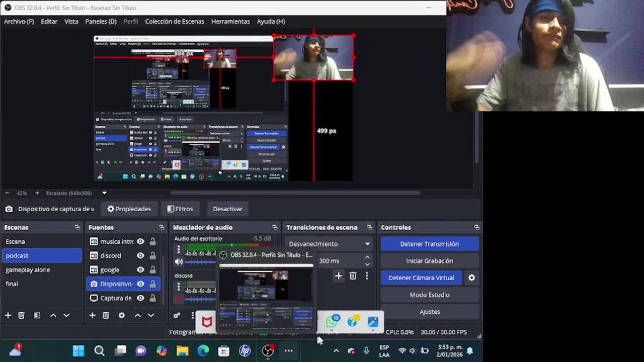
Task: Open virtual camera settings gear
Action: tap(471, 278)
